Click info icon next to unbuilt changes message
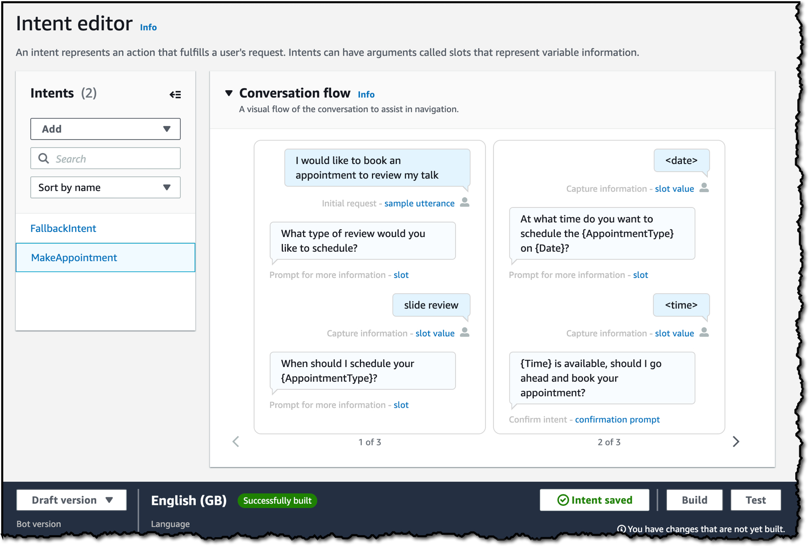The width and height of the screenshot is (810, 546). pyautogui.click(x=621, y=530)
